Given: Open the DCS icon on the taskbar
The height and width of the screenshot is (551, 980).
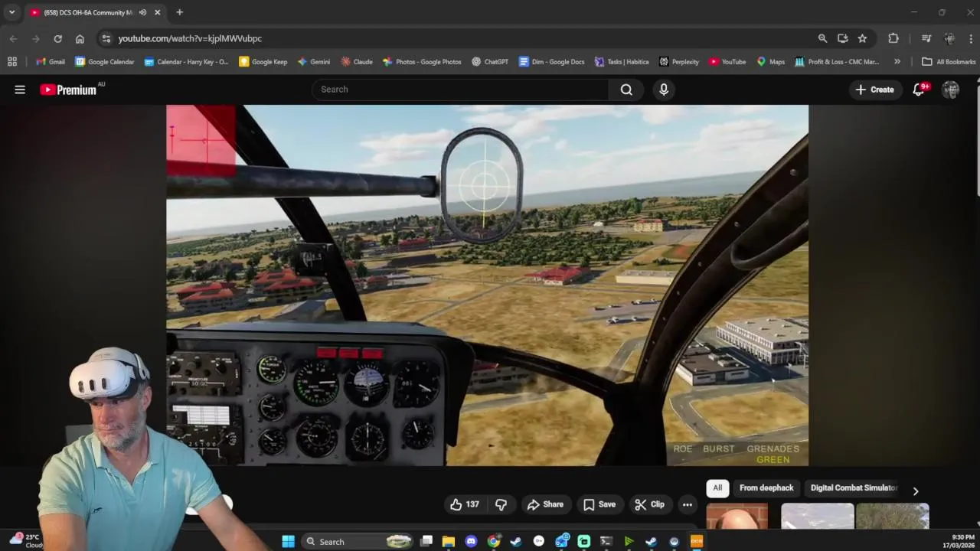Looking at the screenshot, I should coord(697,541).
